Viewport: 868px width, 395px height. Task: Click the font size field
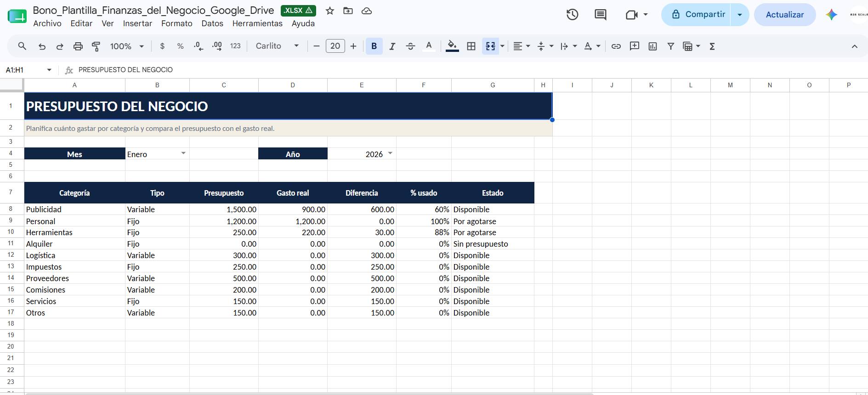[x=335, y=46]
